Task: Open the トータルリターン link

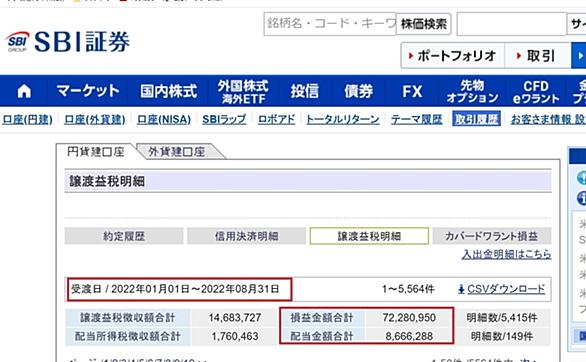Action: pyautogui.click(x=343, y=120)
